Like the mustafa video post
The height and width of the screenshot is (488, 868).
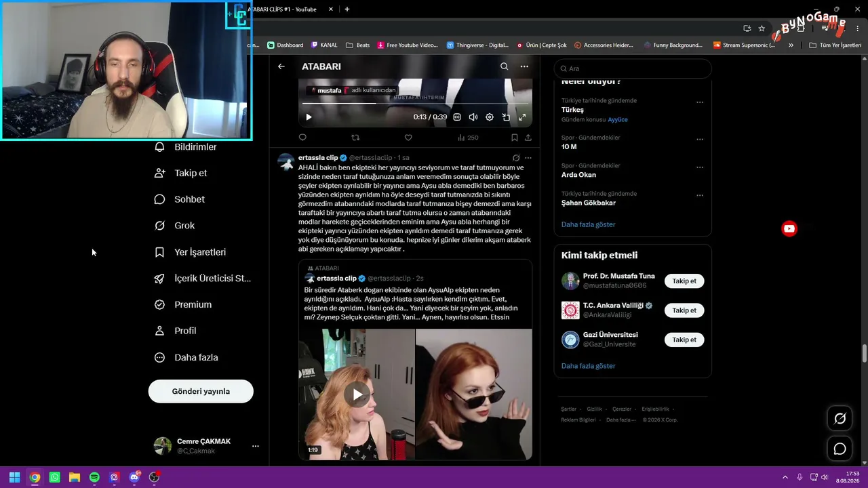click(x=408, y=138)
